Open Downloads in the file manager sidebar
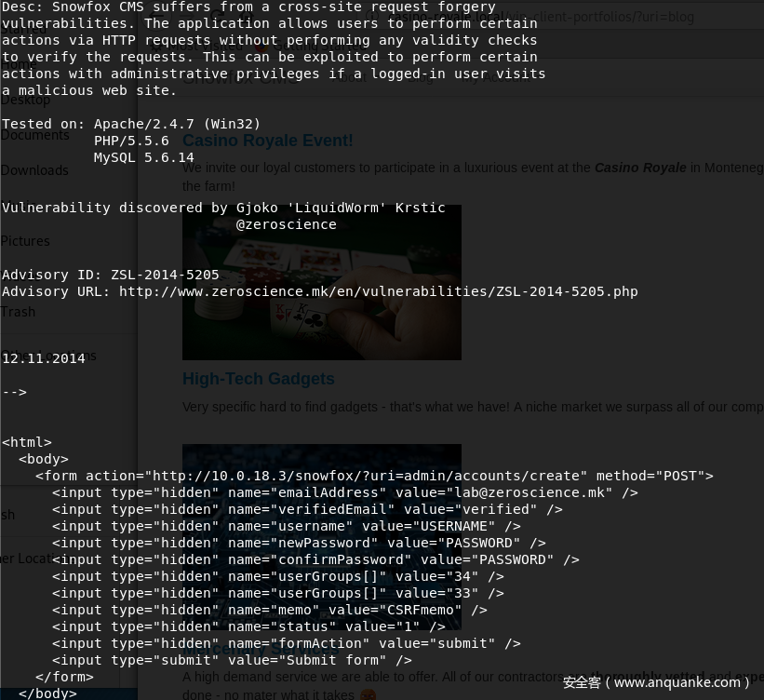Image resolution: width=764 pixels, height=700 pixels. point(34,170)
